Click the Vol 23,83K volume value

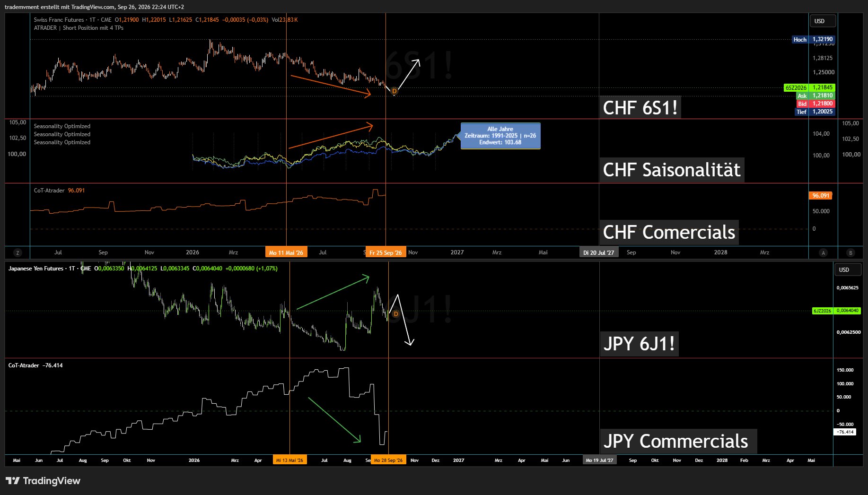[285, 20]
